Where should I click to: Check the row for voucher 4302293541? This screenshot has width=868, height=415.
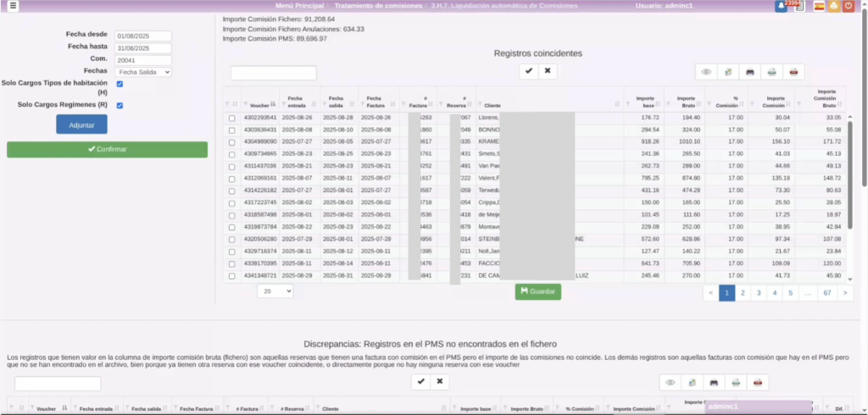(232, 118)
